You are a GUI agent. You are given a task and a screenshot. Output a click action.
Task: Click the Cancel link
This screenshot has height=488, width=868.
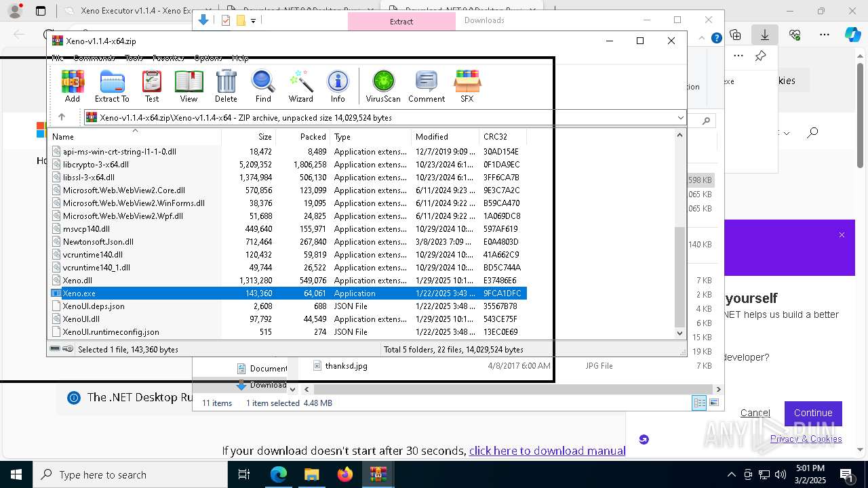pos(755,413)
